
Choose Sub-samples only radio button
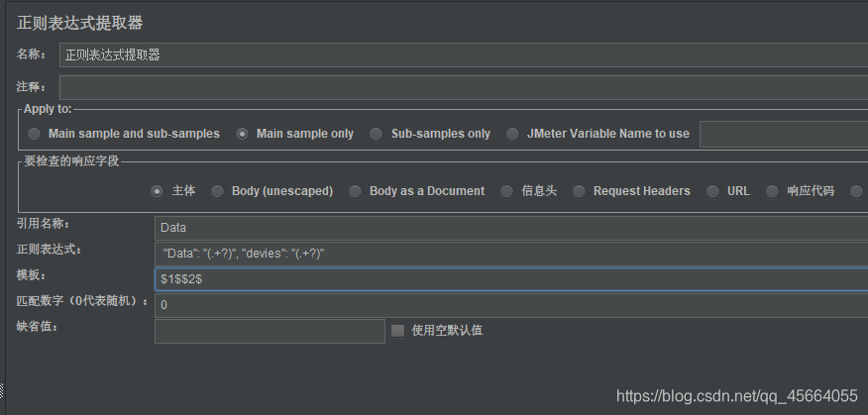pyautogui.click(x=376, y=134)
